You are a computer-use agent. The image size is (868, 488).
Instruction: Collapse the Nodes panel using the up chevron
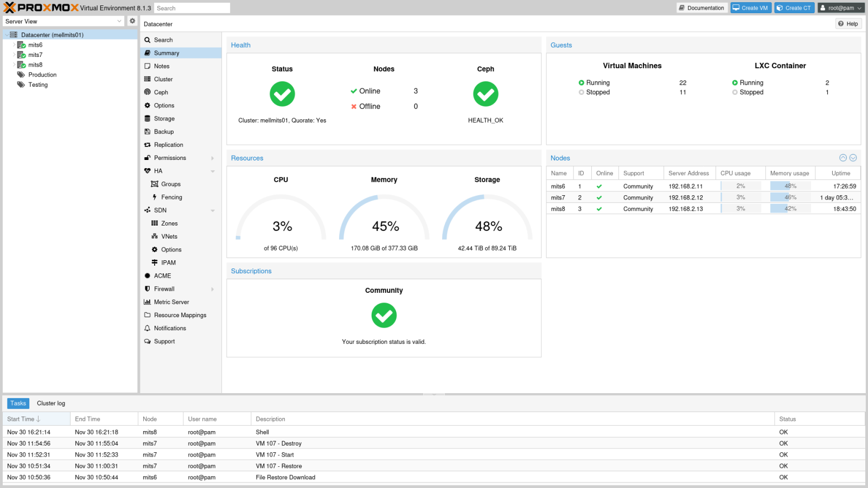(843, 158)
